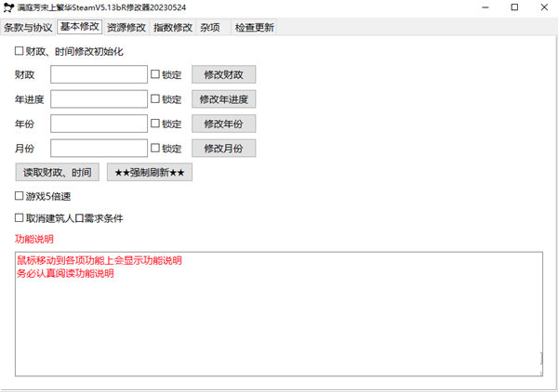Image resolution: width=558 pixels, height=392 pixels.
Task: Check the 锁定 box for 年份
Action: 155,124
